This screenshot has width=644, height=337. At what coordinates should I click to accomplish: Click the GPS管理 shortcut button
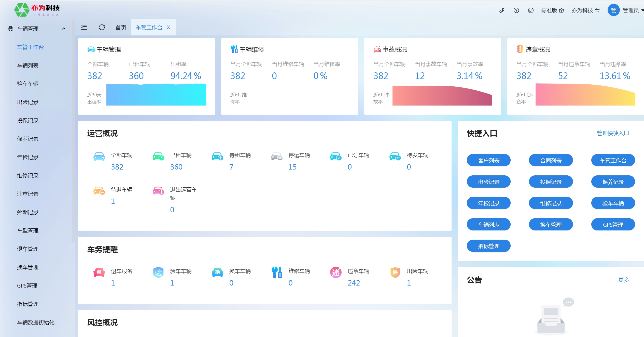(x=613, y=225)
